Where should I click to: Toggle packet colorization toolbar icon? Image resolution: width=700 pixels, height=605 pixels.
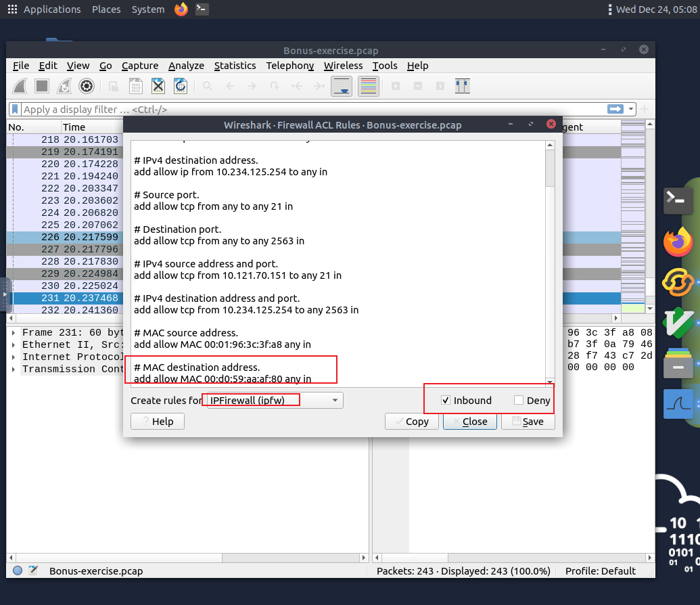click(x=369, y=86)
